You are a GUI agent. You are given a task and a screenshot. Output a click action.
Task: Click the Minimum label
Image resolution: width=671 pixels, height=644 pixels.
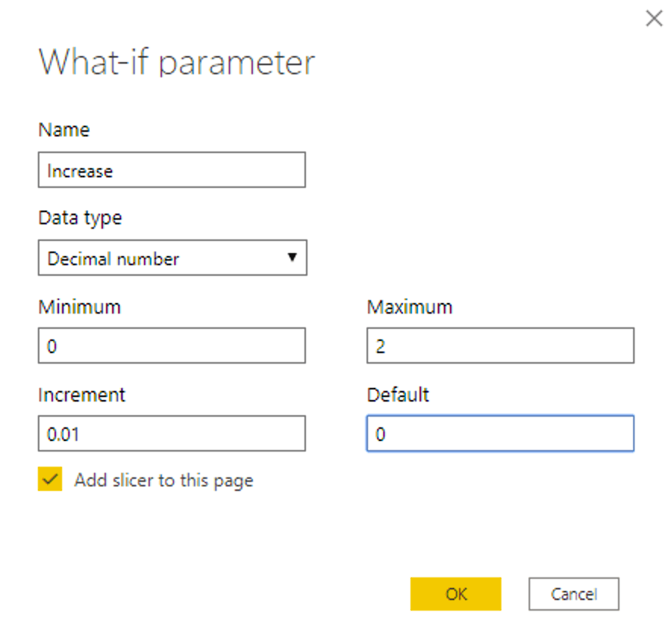point(80,307)
